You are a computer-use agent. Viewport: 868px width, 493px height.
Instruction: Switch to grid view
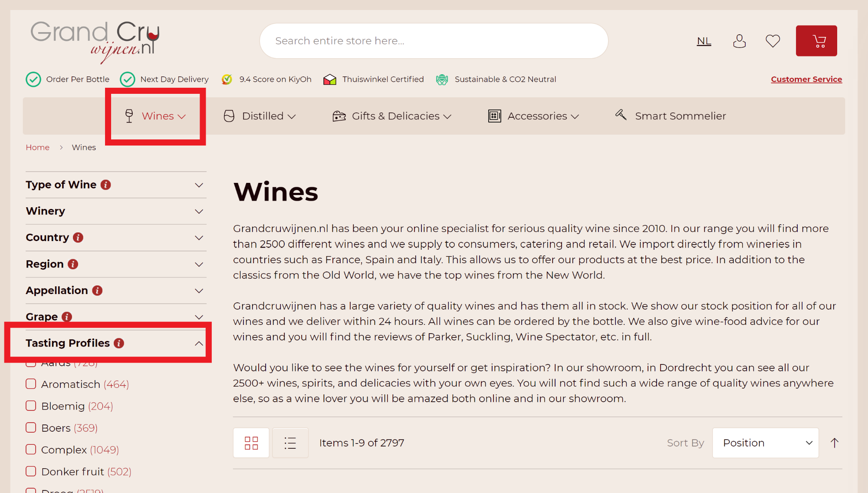click(251, 443)
